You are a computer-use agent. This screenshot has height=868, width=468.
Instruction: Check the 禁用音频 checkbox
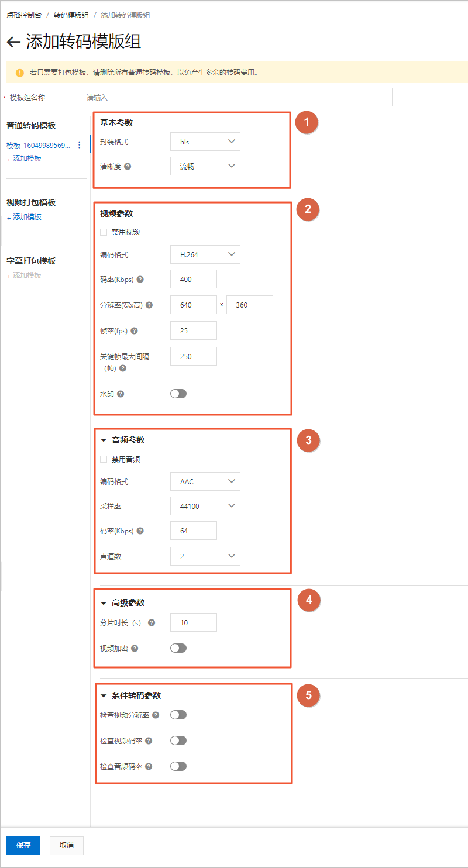click(x=104, y=460)
